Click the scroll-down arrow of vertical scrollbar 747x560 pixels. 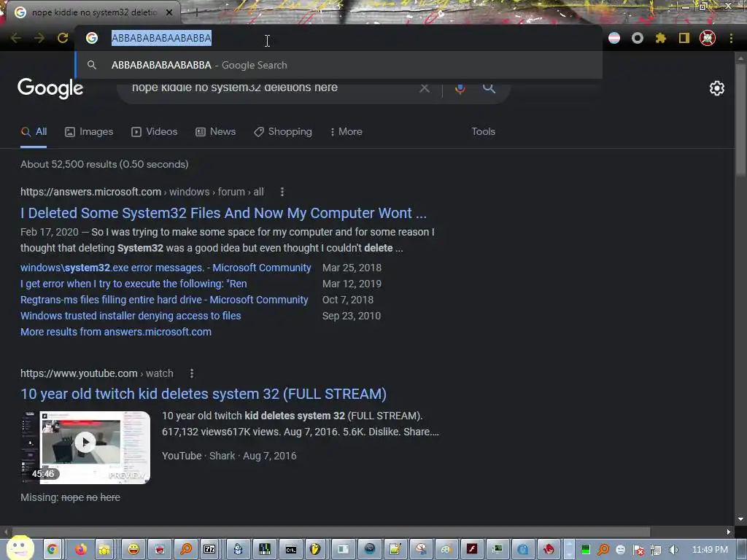(x=741, y=519)
